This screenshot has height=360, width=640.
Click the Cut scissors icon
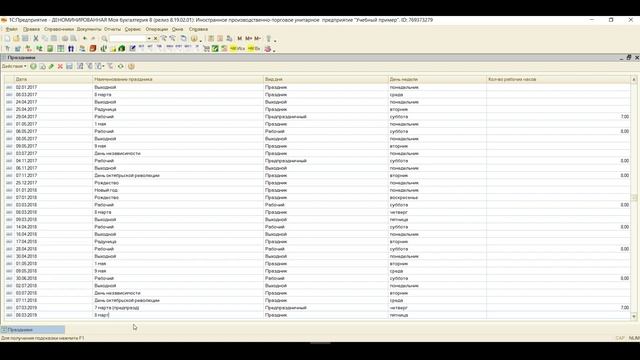pyautogui.click(x=36, y=38)
